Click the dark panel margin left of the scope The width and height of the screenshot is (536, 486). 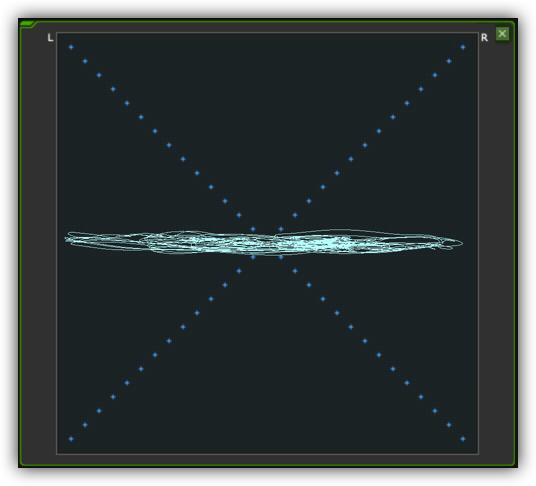[38, 239]
